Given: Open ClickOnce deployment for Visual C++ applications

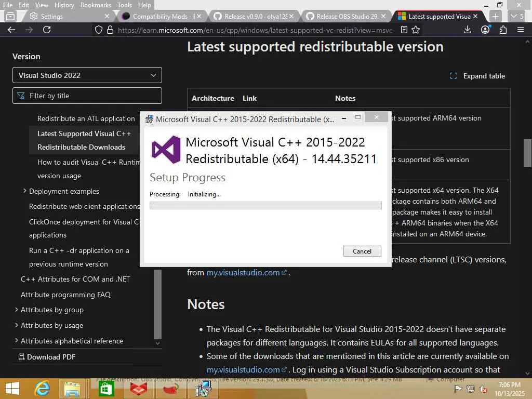Looking at the screenshot, I should click(84, 229).
